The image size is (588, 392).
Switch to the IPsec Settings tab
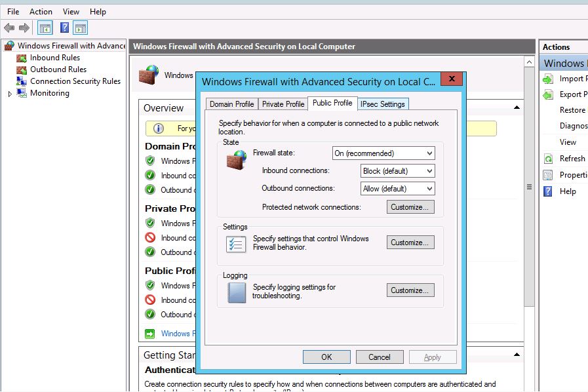[383, 104]
